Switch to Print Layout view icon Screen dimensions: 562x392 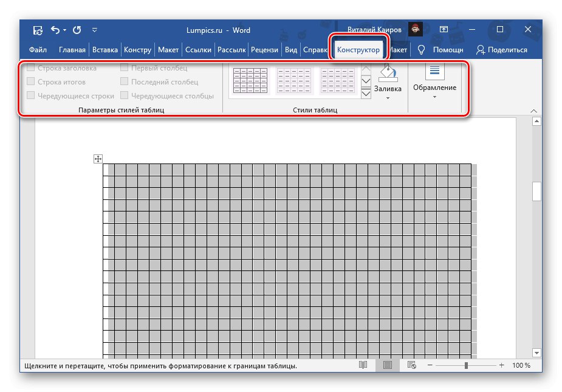pos(388,365)
